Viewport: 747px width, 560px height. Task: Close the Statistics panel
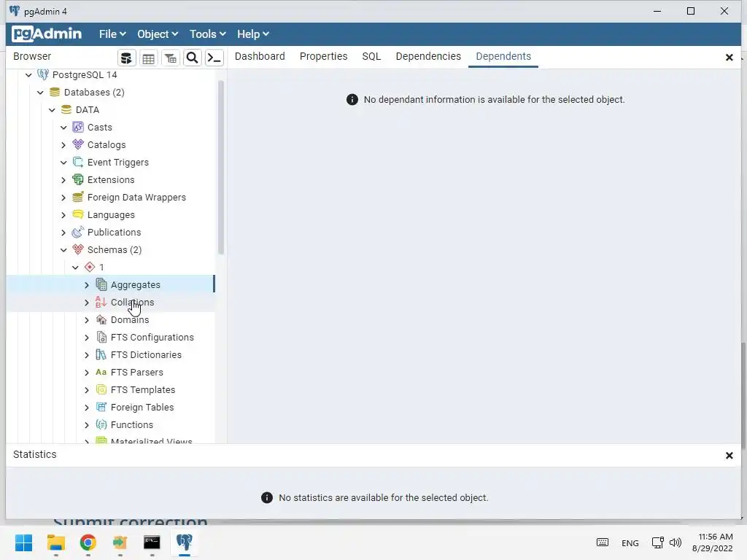click(729, 456)
